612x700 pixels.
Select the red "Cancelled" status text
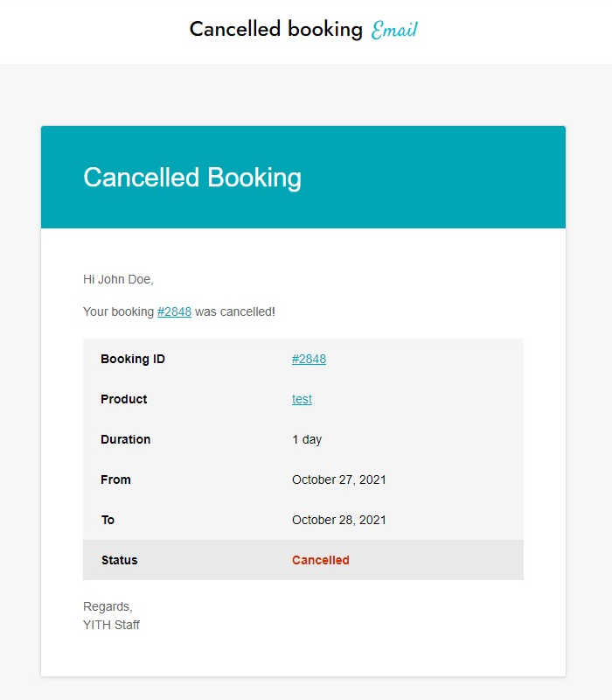[x=320, y=560]
